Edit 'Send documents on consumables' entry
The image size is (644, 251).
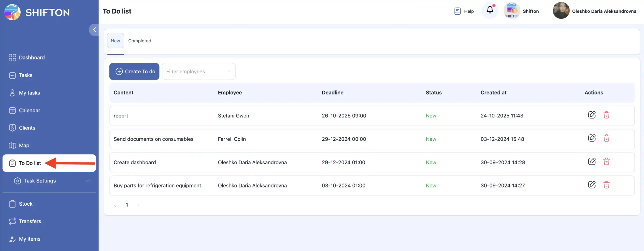coord(592,138)
